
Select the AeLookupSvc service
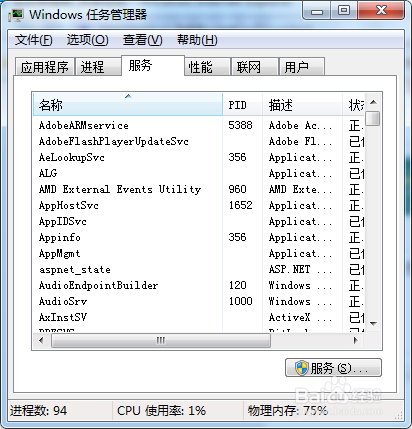(198, 157)
